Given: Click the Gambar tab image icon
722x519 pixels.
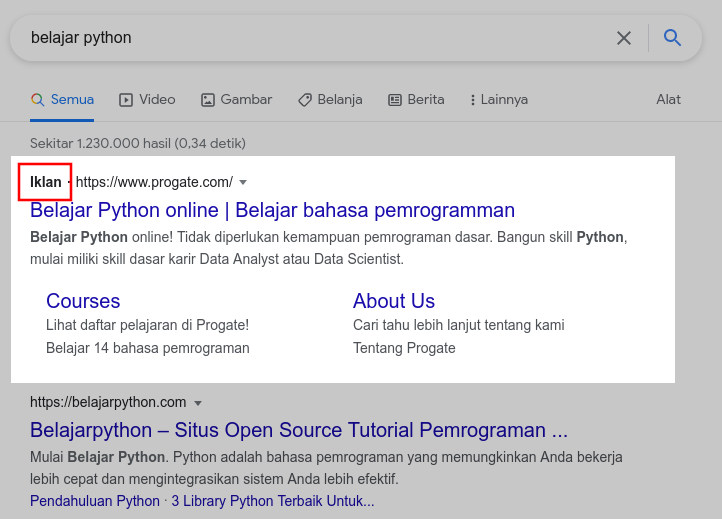Looking at the screenshot, I should point(208,100).
